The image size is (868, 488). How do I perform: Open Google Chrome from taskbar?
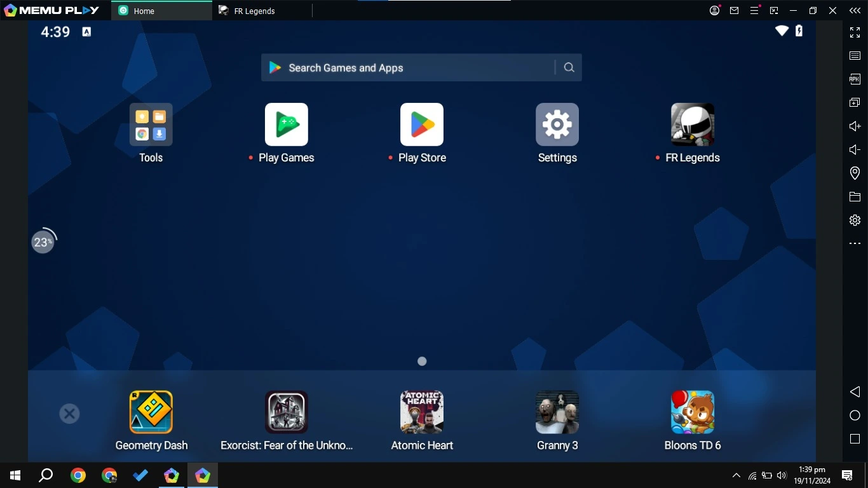pyautogui.click(x=78, y=475)
